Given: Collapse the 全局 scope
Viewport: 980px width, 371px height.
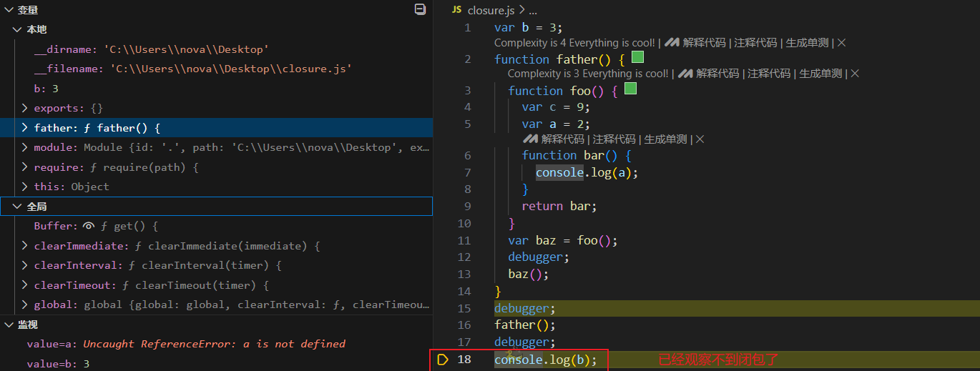Looking at the screenshot, I should (17, 207).
